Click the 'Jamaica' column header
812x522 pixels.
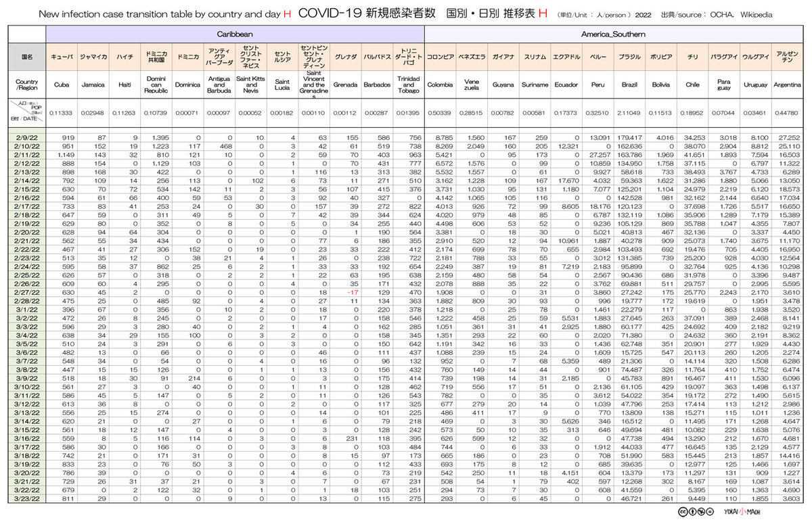tap(92, 85)
